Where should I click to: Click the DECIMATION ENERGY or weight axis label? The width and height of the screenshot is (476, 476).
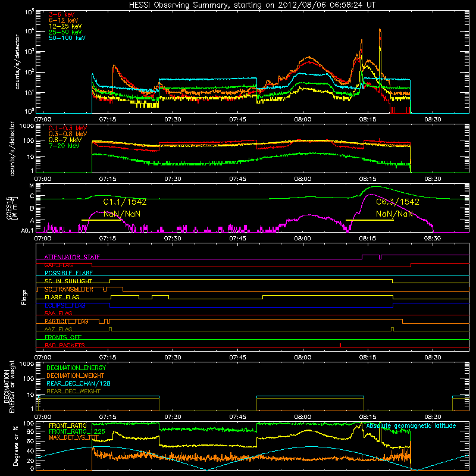coord(9,387)
